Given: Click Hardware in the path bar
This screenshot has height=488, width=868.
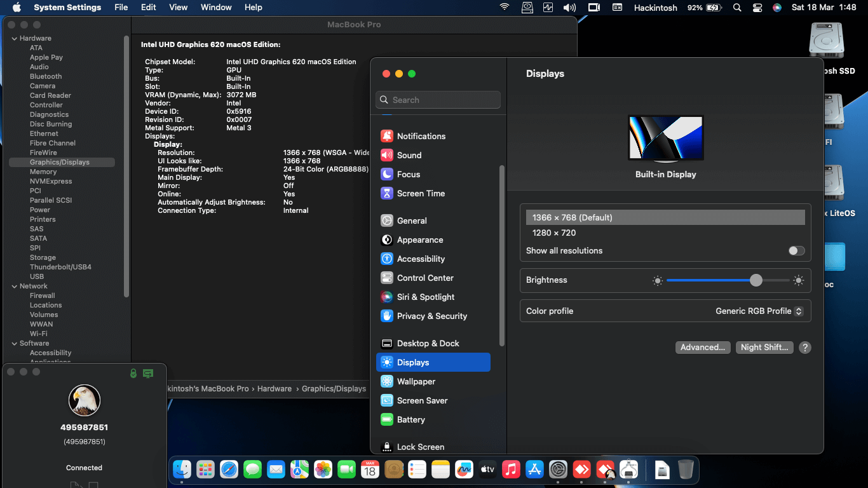Looking at the screenshot, I should click(275, 388).
